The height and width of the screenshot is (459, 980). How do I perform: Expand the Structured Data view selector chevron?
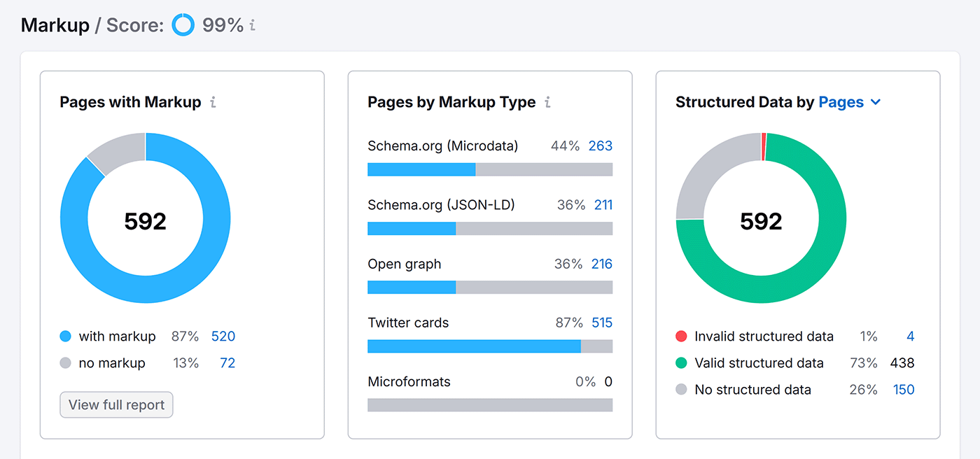pos(874,102)
